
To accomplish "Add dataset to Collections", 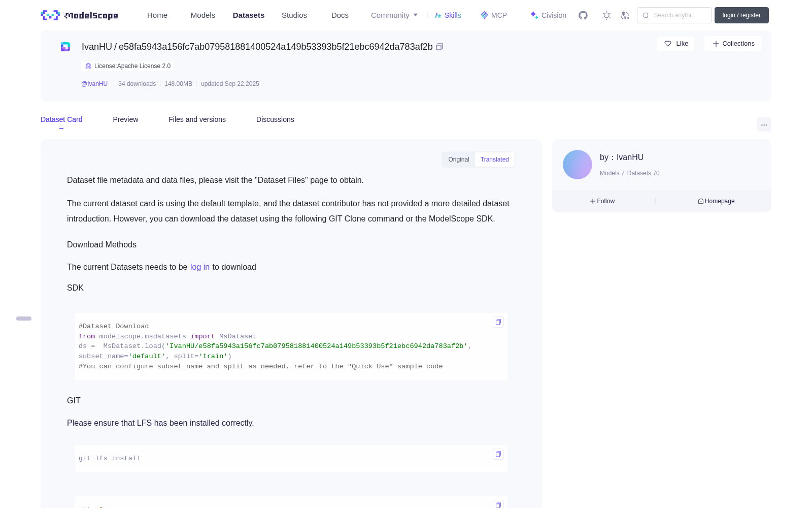I will [733, 44].
